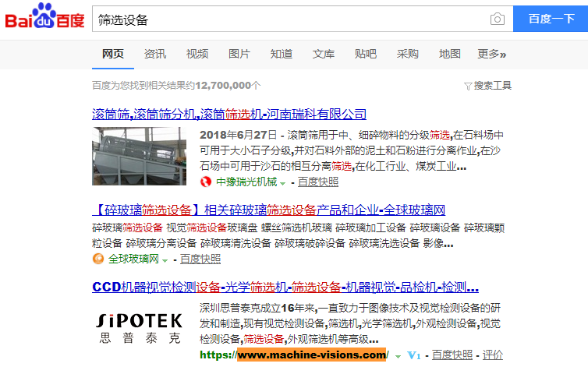Click the 全球玻璃网 source link

pyautogui.click(x=133, y=259)
